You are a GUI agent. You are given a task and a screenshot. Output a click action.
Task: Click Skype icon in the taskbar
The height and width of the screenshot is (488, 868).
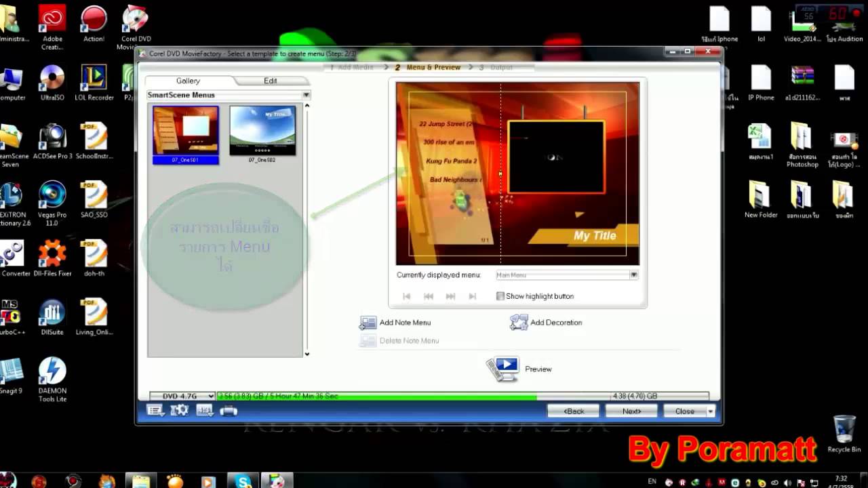244,481
